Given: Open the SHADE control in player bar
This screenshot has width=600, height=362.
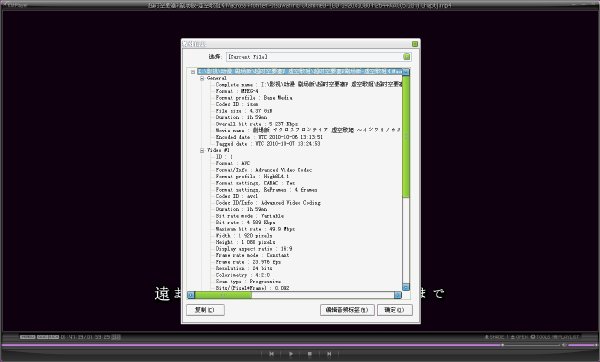Looking at the screenshot, I should (x=494, y=337).
